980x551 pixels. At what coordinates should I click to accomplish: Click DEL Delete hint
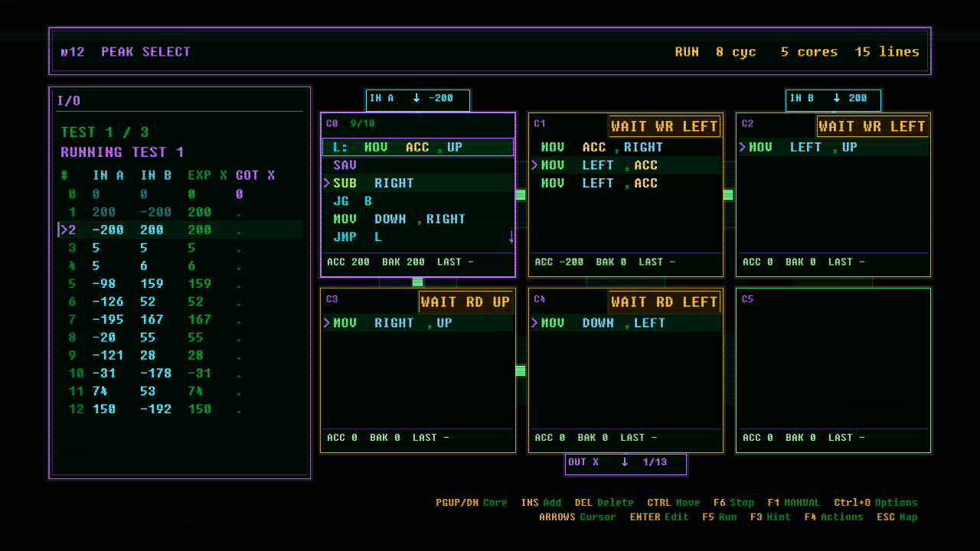point(604,503)
